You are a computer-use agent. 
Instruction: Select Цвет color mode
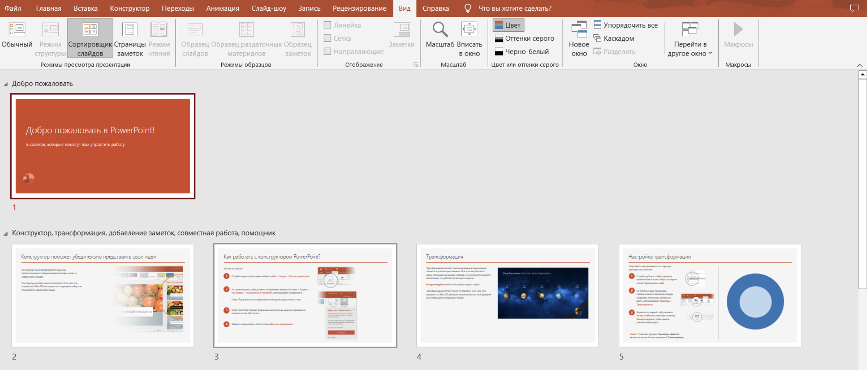[x=508, y=25]
